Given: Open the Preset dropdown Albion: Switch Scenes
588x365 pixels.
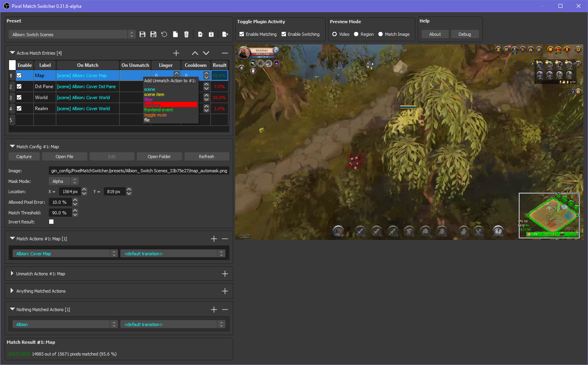Looking at the screenshot, I should 72,35.
